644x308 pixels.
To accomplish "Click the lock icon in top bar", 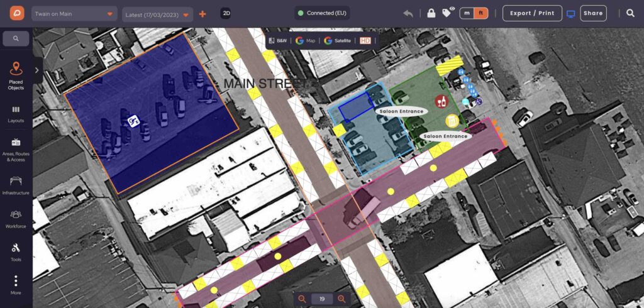I will click(431, 13).
